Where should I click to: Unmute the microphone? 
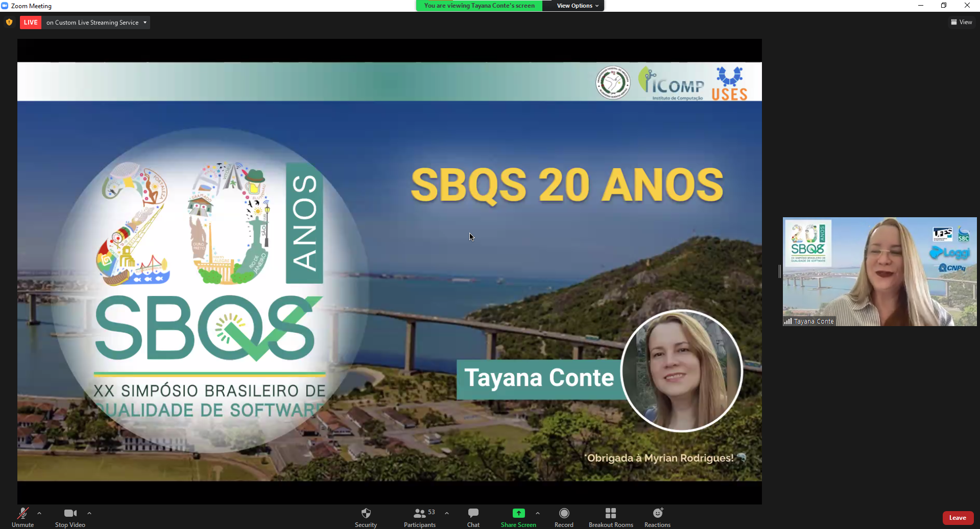point(22,517)
